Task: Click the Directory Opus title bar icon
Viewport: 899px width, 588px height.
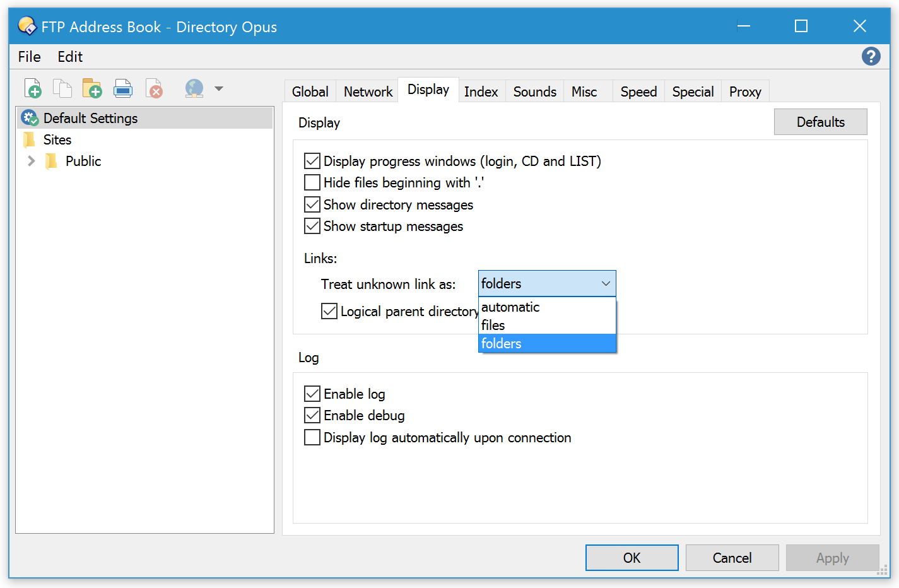Action: coord(27,26)
